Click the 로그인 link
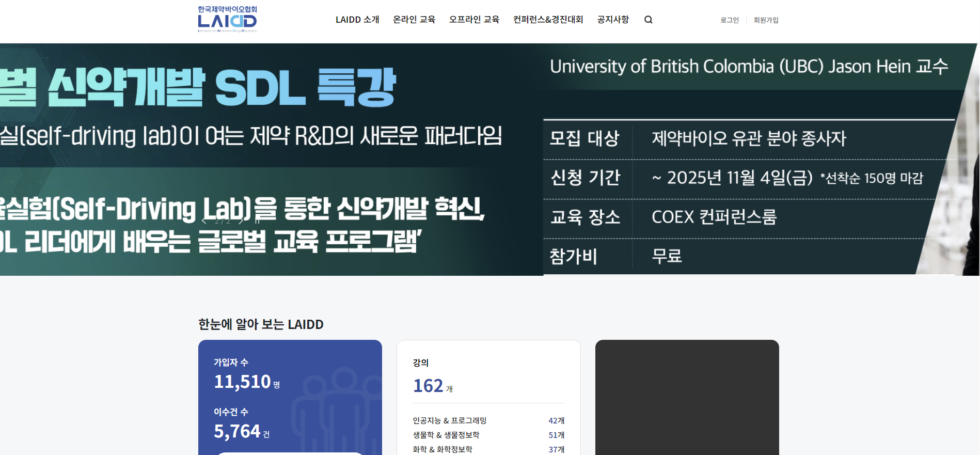The height and width of the screenshot is (455, 980). click(730, 20)
